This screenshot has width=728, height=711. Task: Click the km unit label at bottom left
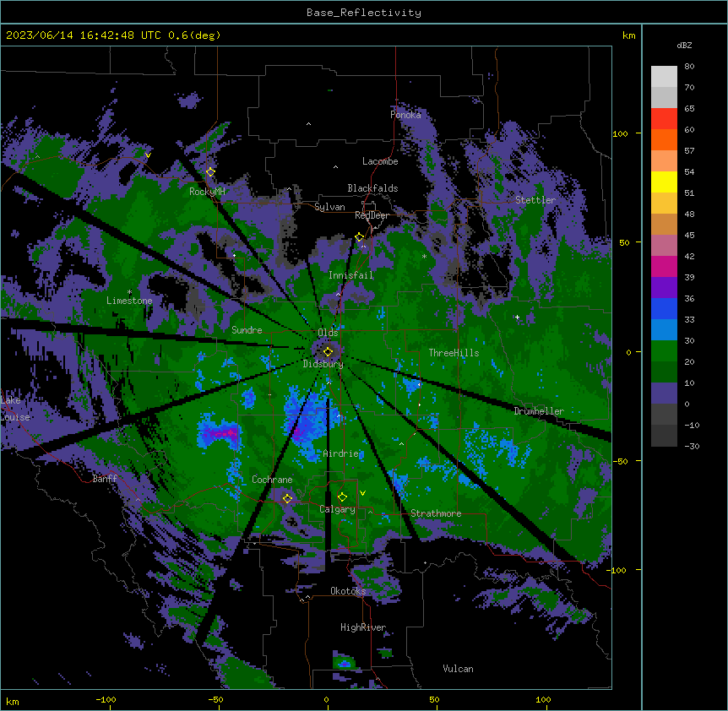(x=12, y=701)
